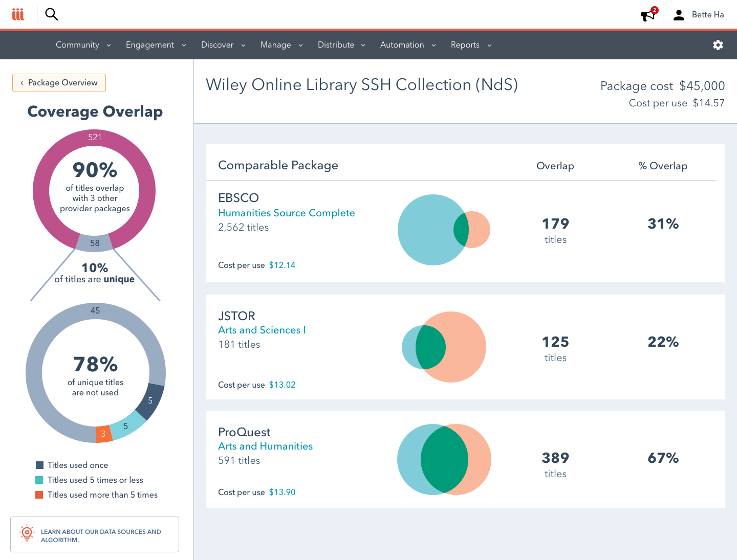Click the user profile avatar icon
This screenshot has width=737, height=560.
pos(679,15)
